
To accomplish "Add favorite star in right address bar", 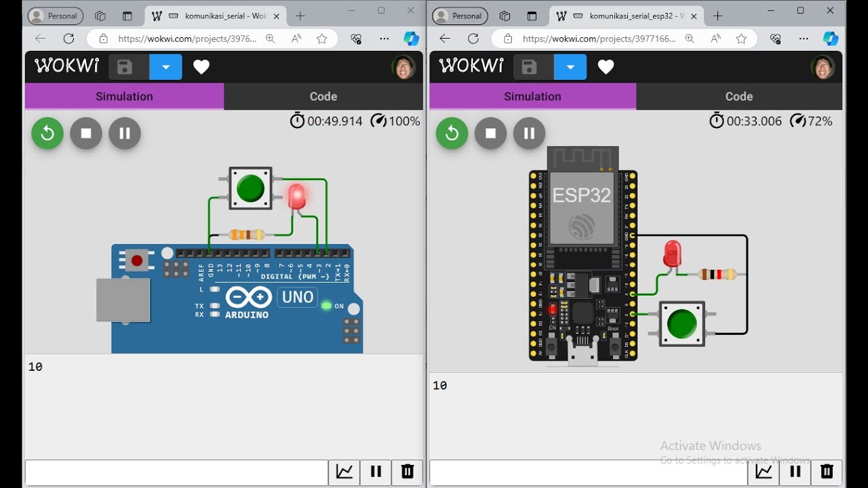I will (741, 39).
